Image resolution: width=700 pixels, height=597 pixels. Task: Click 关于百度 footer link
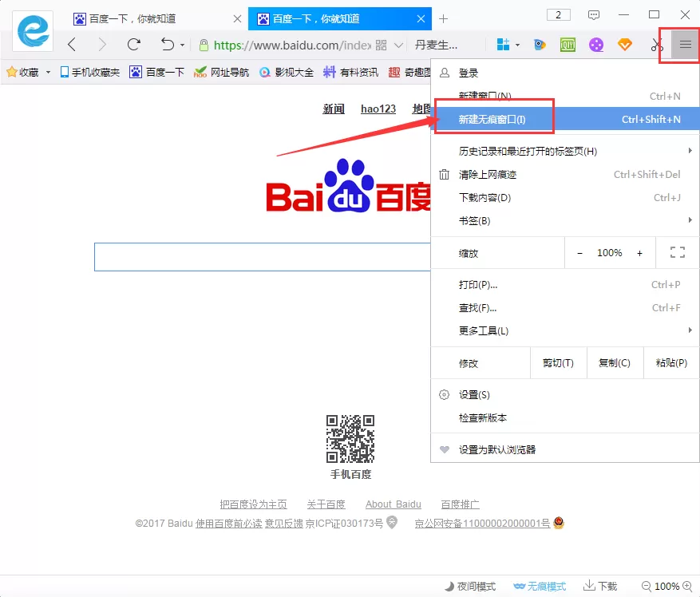coord(326,504)
